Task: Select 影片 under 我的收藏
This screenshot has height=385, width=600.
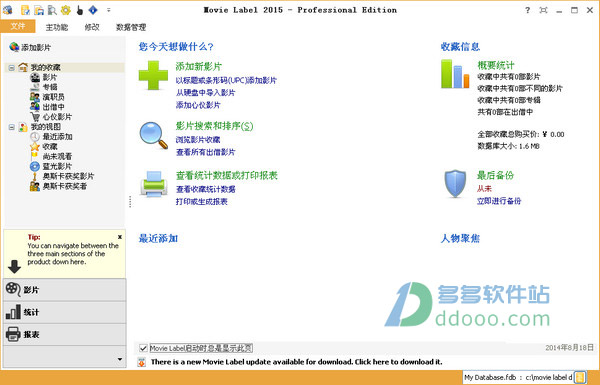Action: [50, 77]
